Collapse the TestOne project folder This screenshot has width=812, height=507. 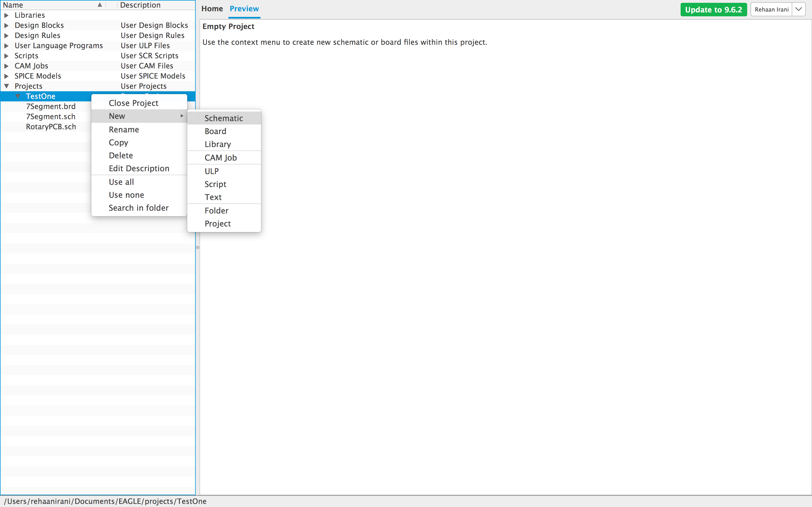pyautogui.click(x=18, y=96)
